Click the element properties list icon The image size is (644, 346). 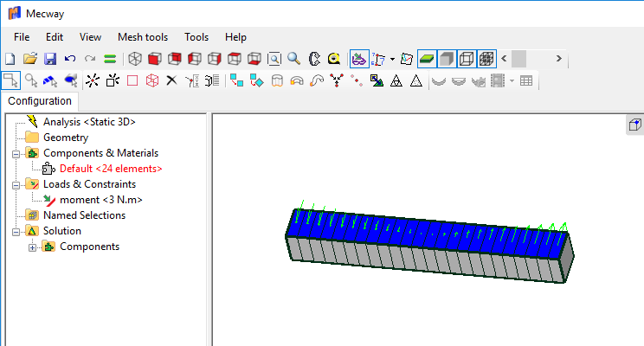point(212,80)
